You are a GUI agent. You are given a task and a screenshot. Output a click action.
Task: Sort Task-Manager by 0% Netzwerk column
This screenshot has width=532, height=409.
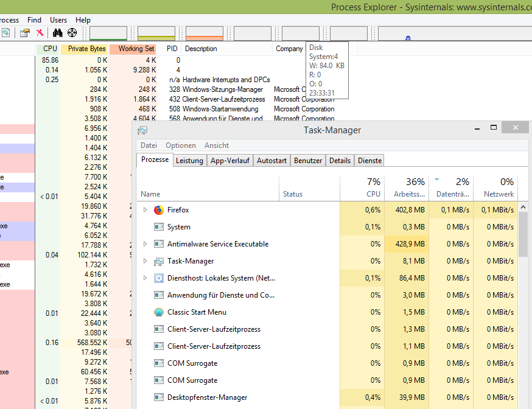pyautogui.click(x=495, y=188)
